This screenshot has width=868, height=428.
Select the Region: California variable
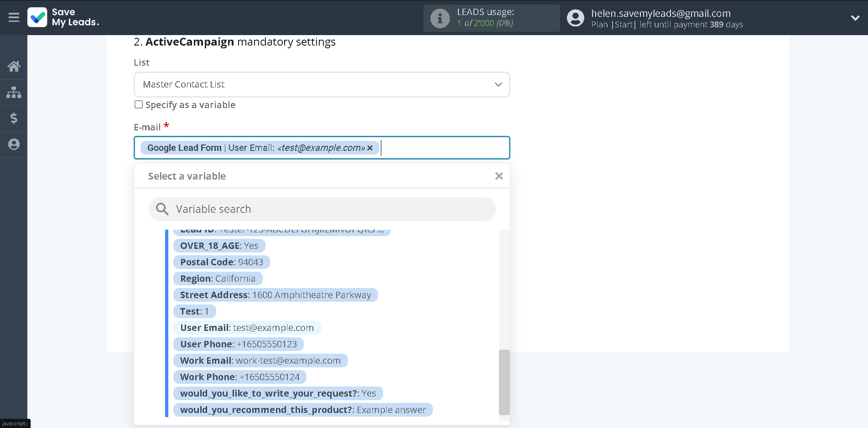[x=218, y=278]
